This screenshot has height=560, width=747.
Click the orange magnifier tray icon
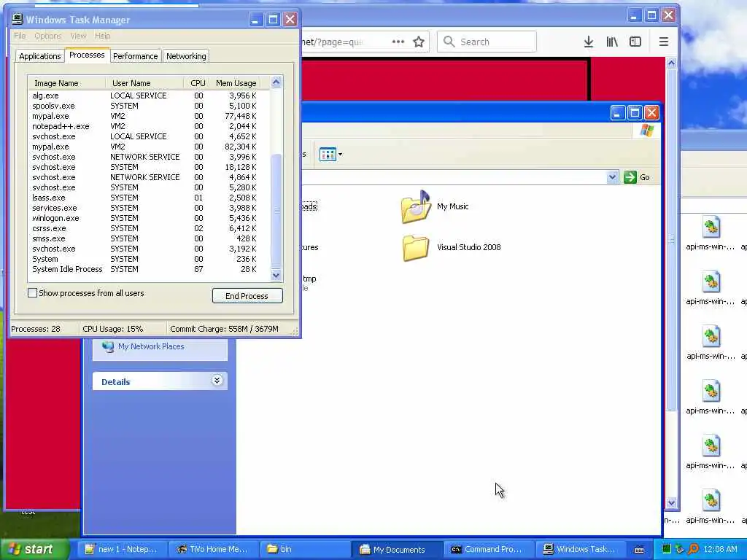[693, 549]
